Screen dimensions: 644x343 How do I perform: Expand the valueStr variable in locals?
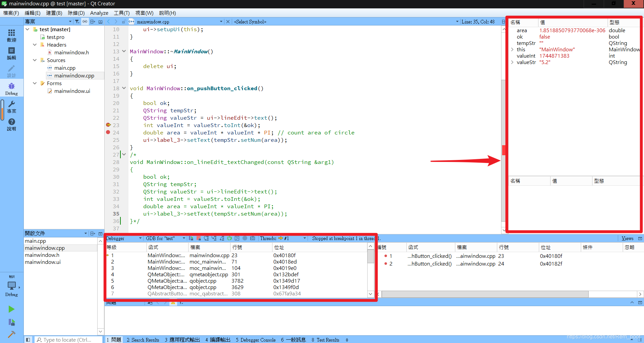512,62
